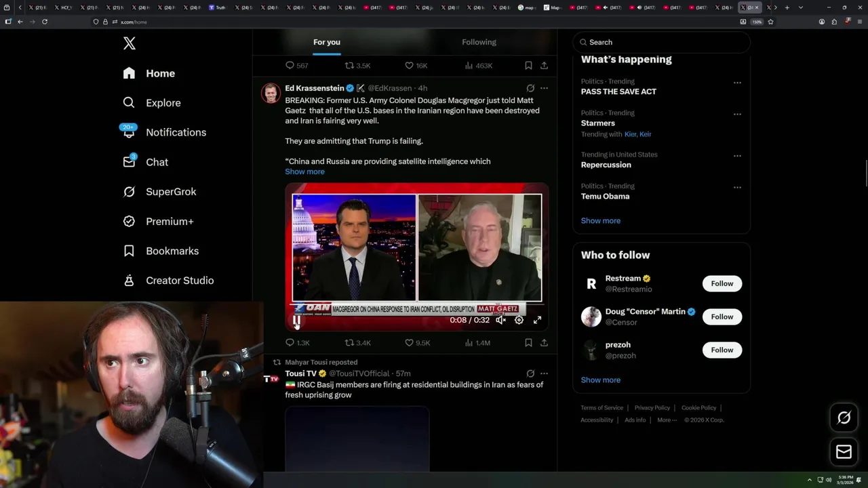View analytics of Ed Krassenstein's post (1.4M)
This screenshot has width=868, height=488.
[477, 343]
